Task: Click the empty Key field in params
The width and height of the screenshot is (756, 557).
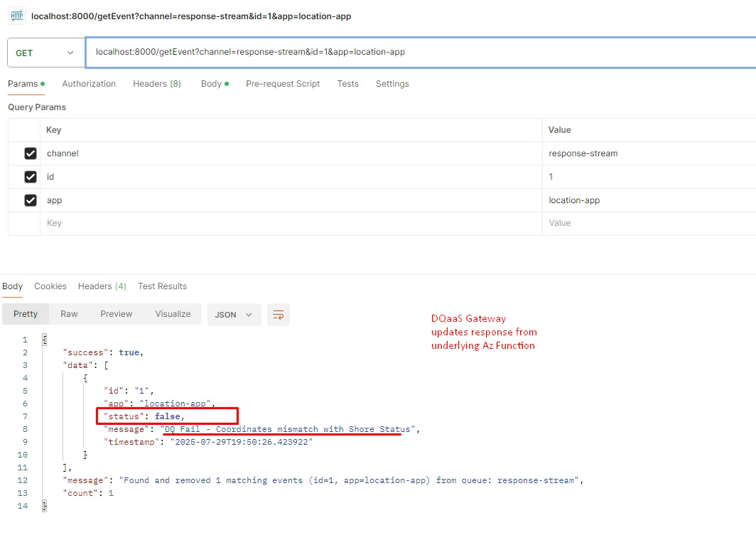Action: pos(284,223)
